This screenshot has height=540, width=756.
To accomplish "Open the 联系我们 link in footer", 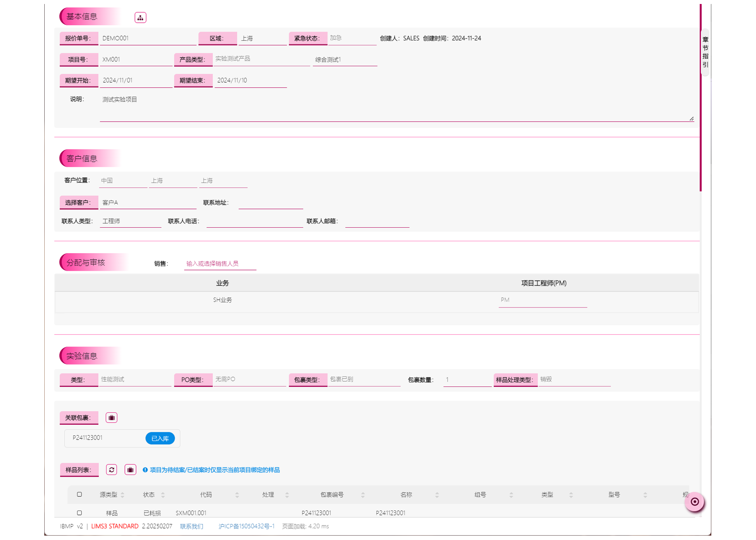I will (x=191, y=526).
